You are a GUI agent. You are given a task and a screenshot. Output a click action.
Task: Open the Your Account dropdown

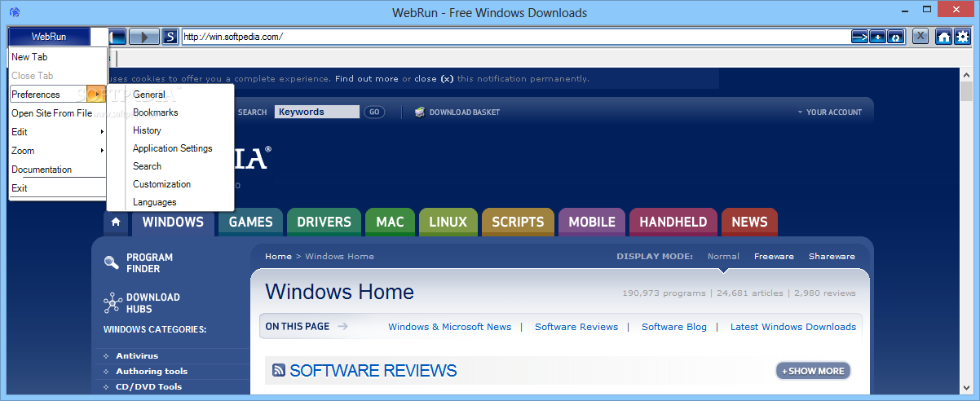pyautogui.click(x=829, y=112)
